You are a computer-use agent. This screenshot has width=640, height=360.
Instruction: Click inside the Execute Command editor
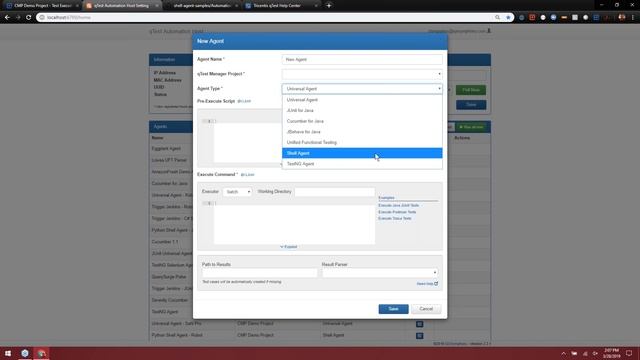pos(294,224)
